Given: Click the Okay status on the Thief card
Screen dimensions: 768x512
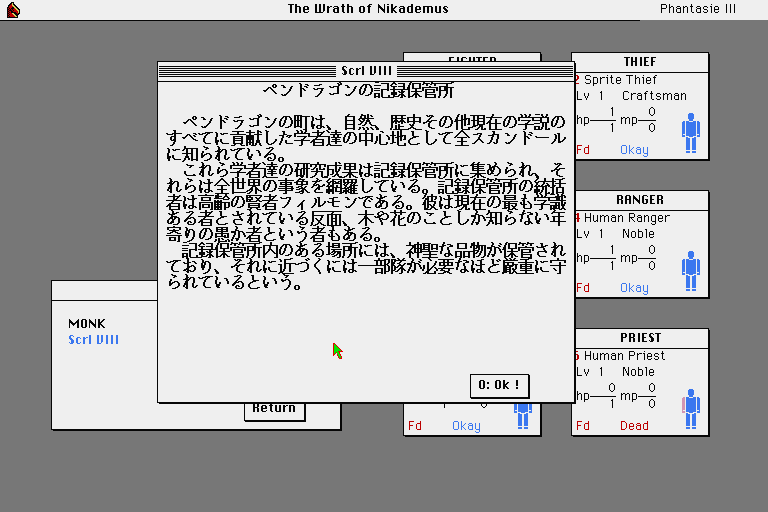Looking at the screenshot, I should [x=634, y=150].
